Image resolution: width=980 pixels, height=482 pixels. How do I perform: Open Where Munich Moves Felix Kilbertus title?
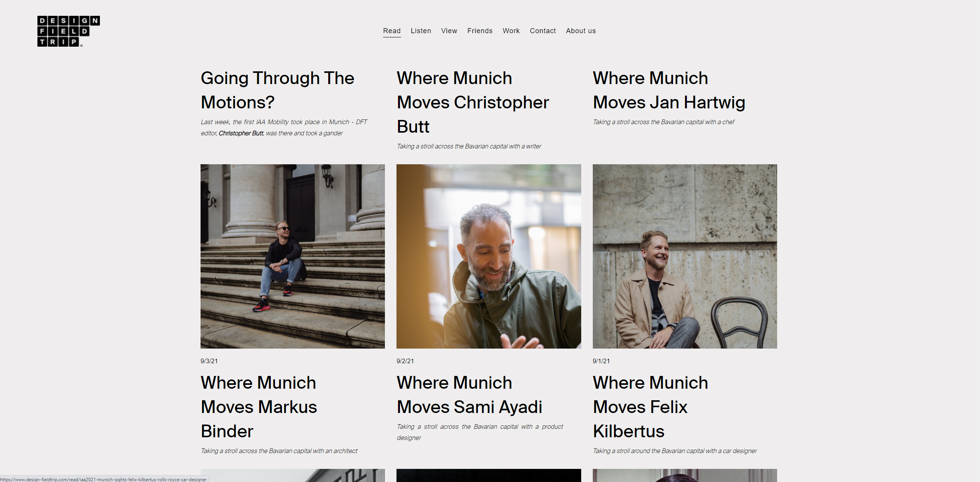click(650, 407)
